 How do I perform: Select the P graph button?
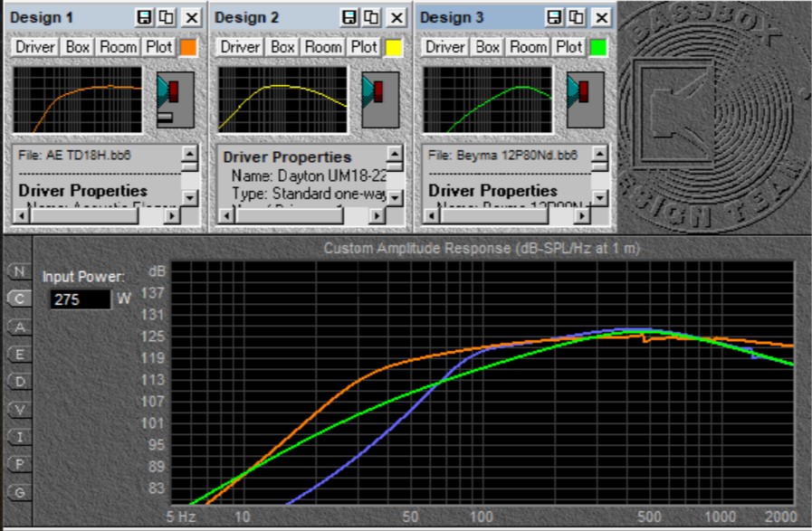(x=20, y=465)
